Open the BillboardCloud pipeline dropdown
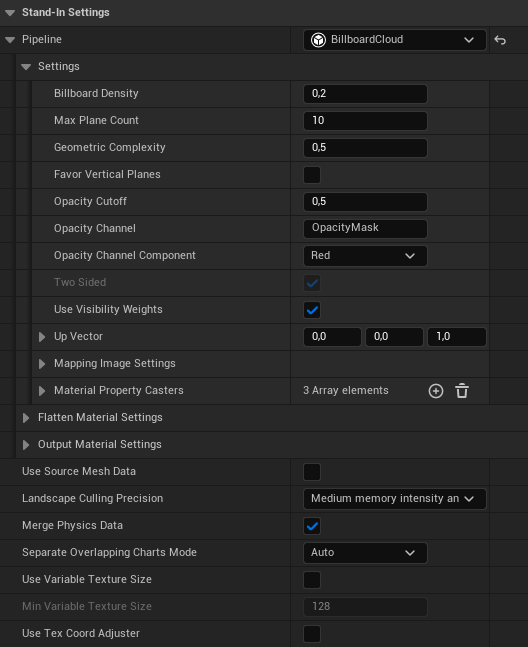The image size is (528, 647). [x=395, y=40]
